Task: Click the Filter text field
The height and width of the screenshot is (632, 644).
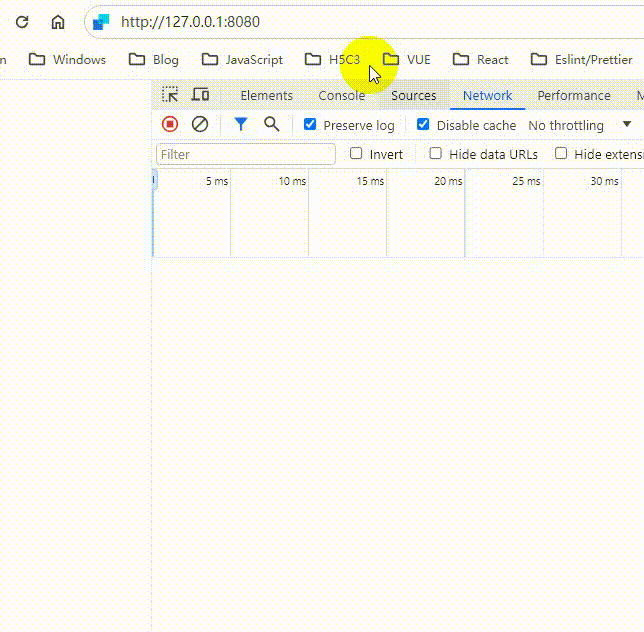Action: point(246,154)
